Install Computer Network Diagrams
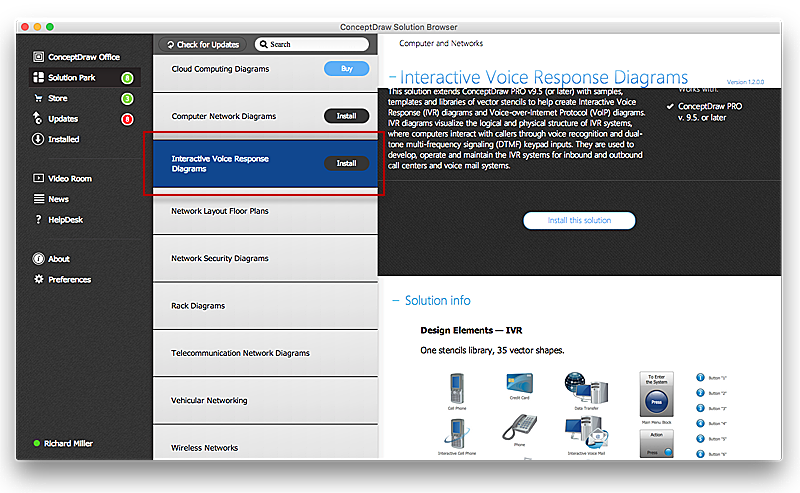The height and width of the screenshot is (493, 800). click(346, 116)
